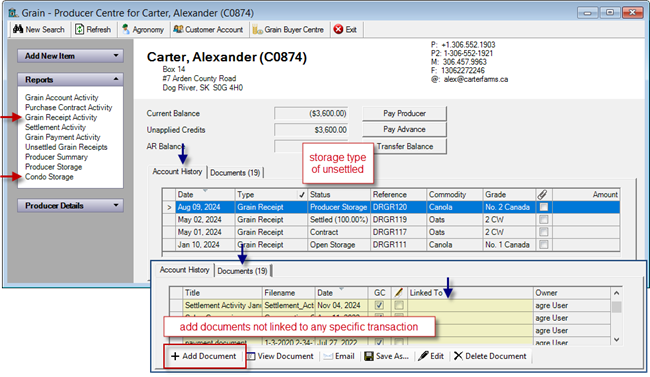Screen dimensions: 650x377
Task: Click the Reference column header
Action: 398,195
